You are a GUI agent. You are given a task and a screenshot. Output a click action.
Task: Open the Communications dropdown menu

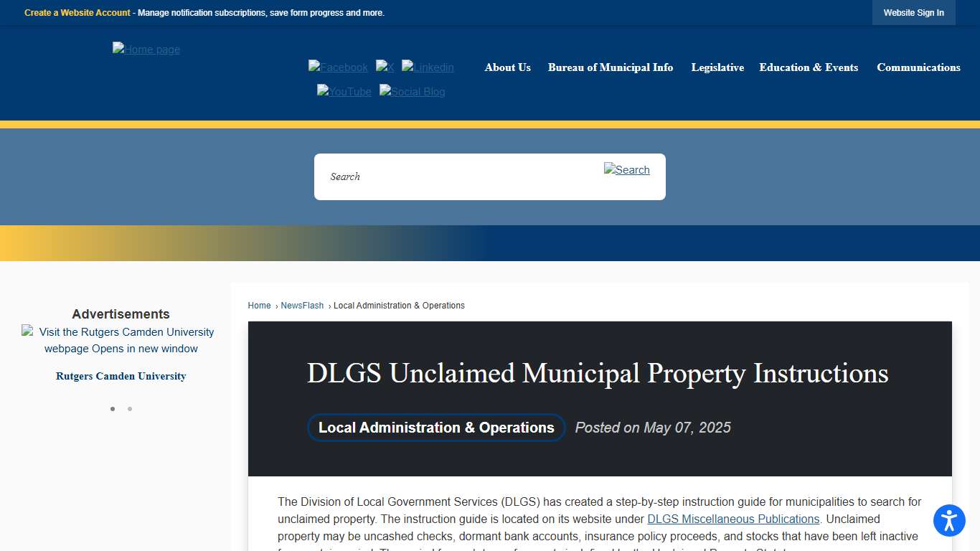918,67
